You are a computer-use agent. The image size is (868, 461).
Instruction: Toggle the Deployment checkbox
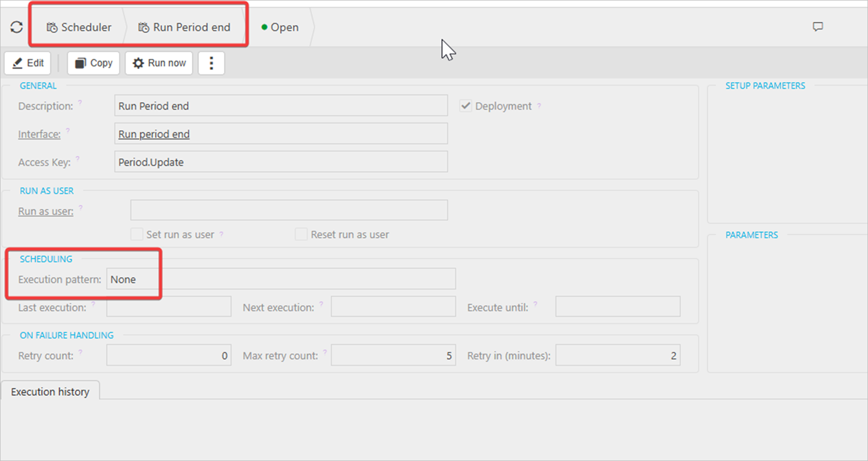coord(465,106)
